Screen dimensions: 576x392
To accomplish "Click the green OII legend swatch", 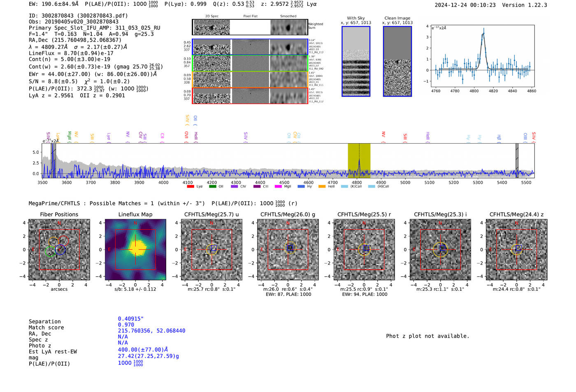I will pos(212,187).
